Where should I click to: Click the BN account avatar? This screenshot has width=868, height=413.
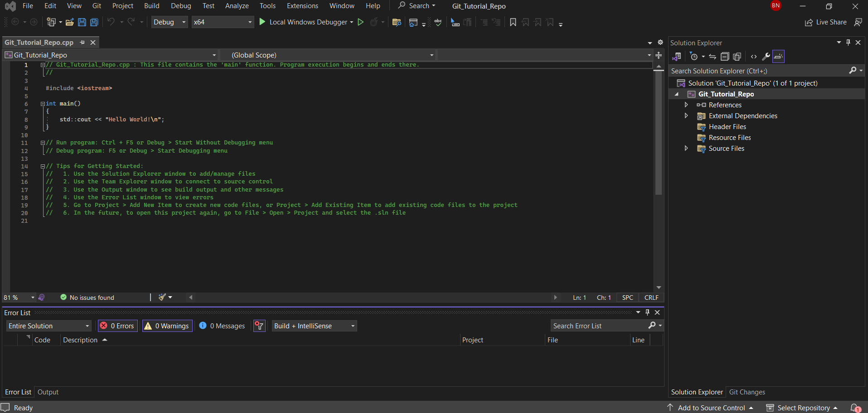(x=776, y=5)
